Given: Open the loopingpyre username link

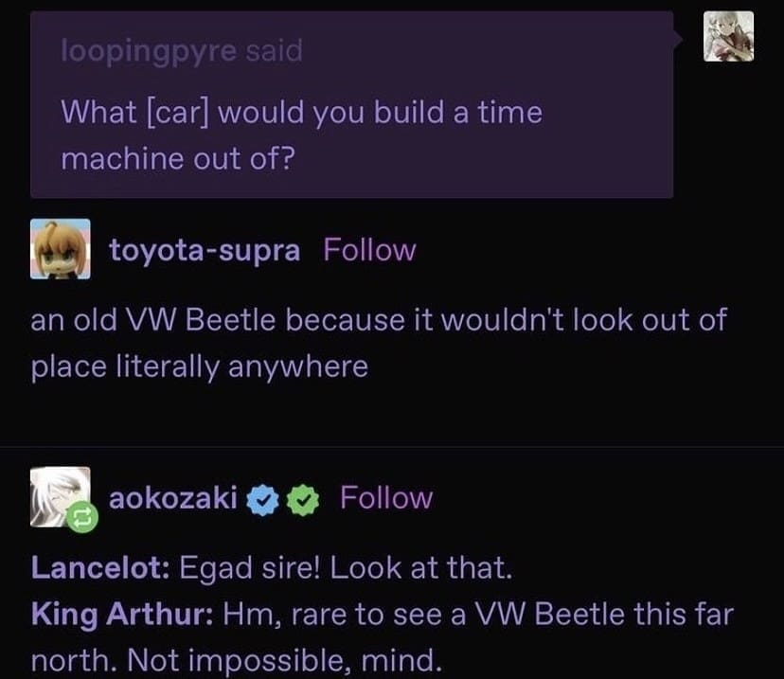Looking at the screenshot, I should coord(147,51).
